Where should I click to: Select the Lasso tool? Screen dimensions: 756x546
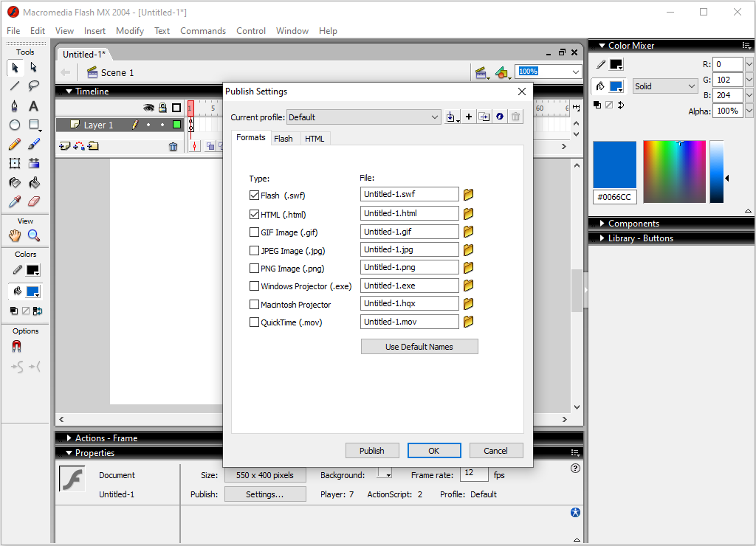pos(33,86)
